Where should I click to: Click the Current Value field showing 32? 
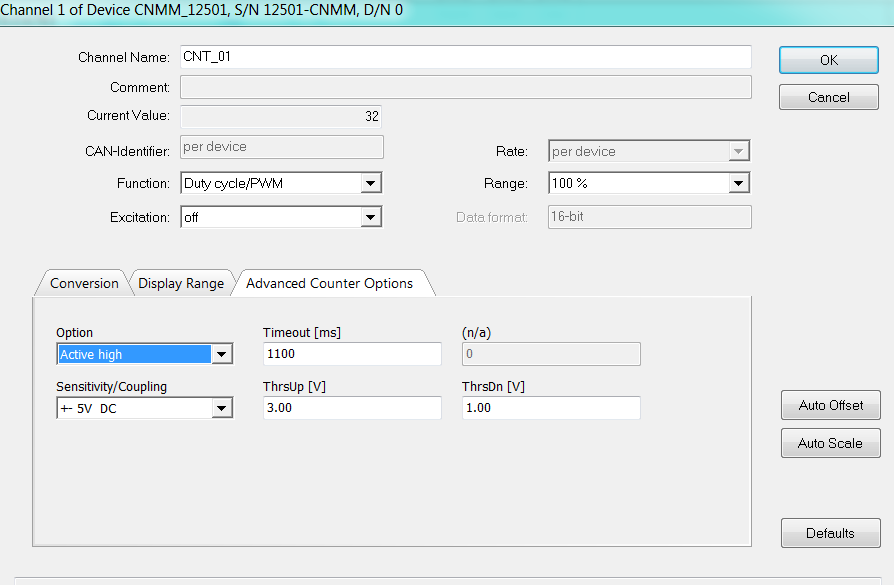(x=280, y=116)
